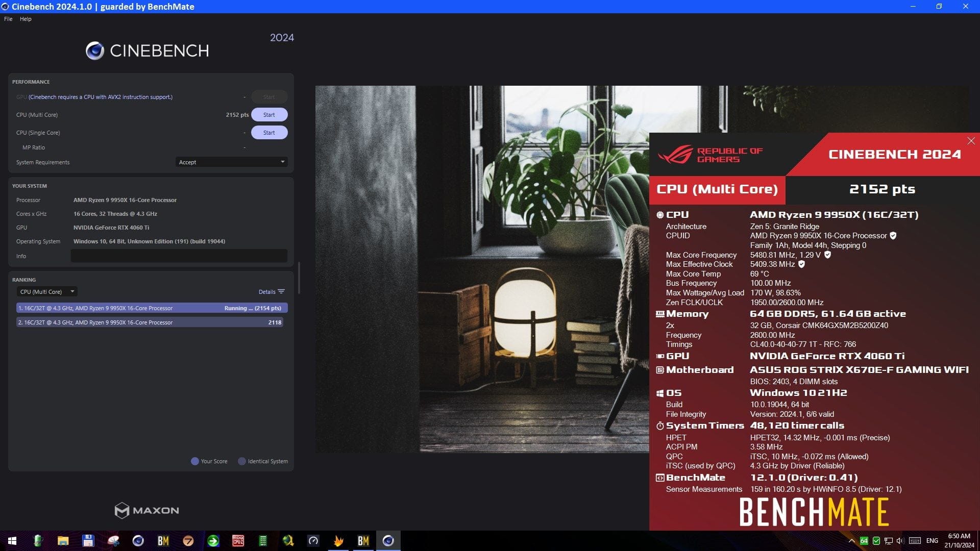This screenshot has width=980, height=551.
Task: Show hidden system tray icons
Action: coord(851,541)
